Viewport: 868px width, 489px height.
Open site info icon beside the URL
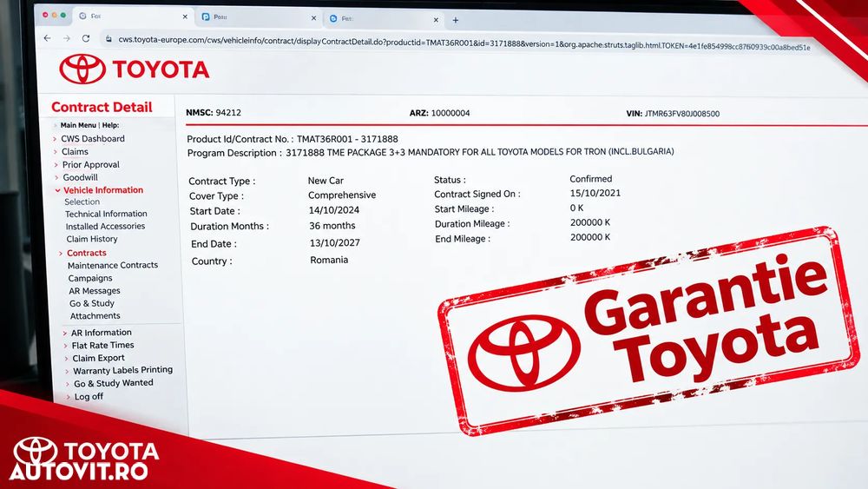click(x=108, y=39)
